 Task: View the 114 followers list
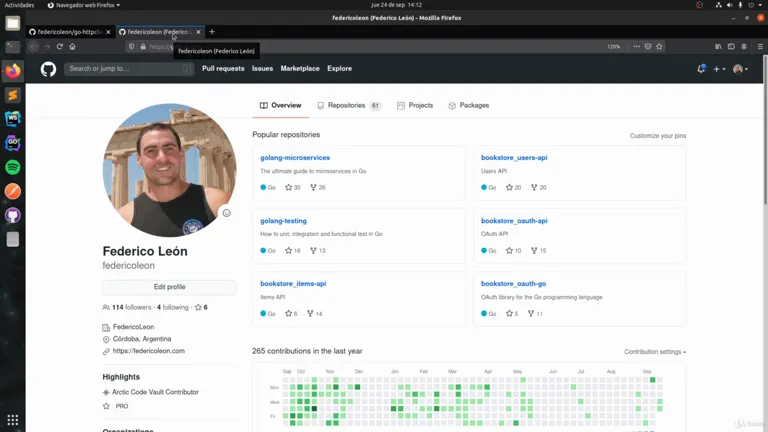(x=132, y=308)
